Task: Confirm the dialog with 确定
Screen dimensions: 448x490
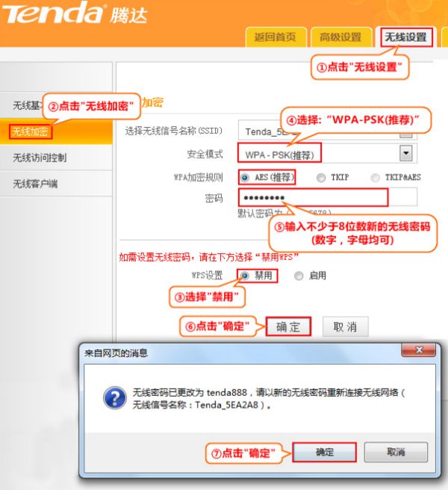Action: (x=324, y=452)
